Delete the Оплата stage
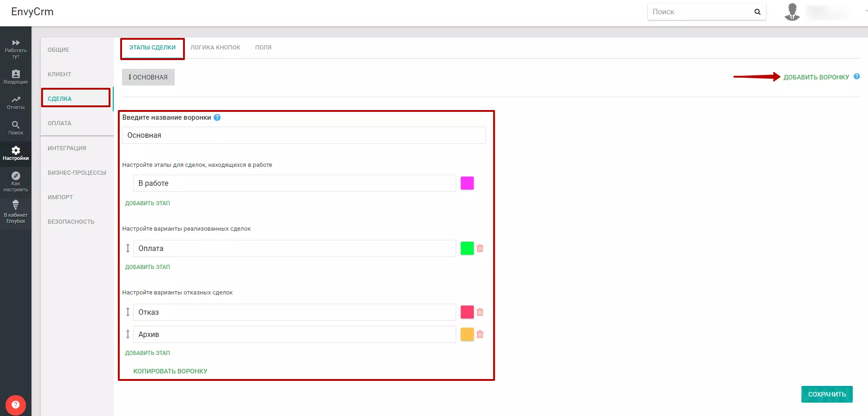The image size is (868, 416). click(x=480, y=248)
